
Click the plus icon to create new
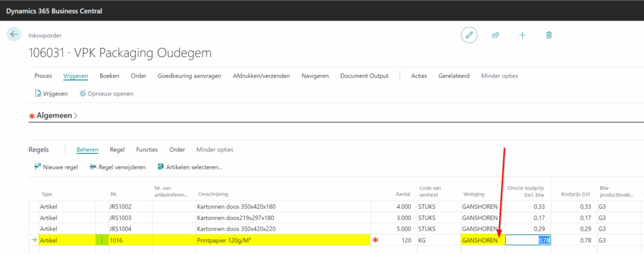click(x=522, y=35)
